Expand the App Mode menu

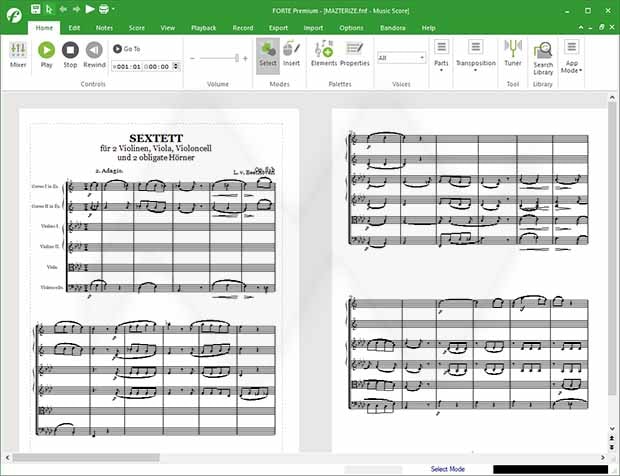pyautogui.click(x=571, y=56)
